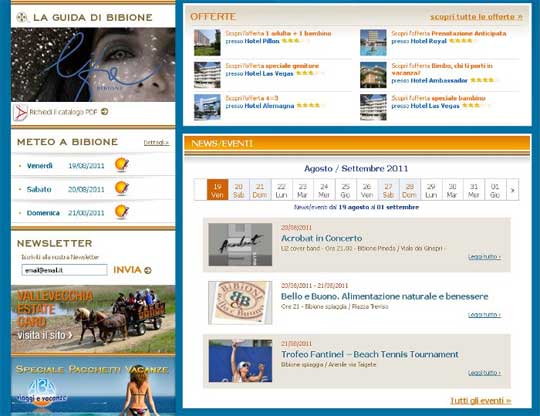Expand Leggi tutto for Acrobat in Concerto
Viewport: 540px width, 416px height.
pyautogui.click(x=484, y=257)
